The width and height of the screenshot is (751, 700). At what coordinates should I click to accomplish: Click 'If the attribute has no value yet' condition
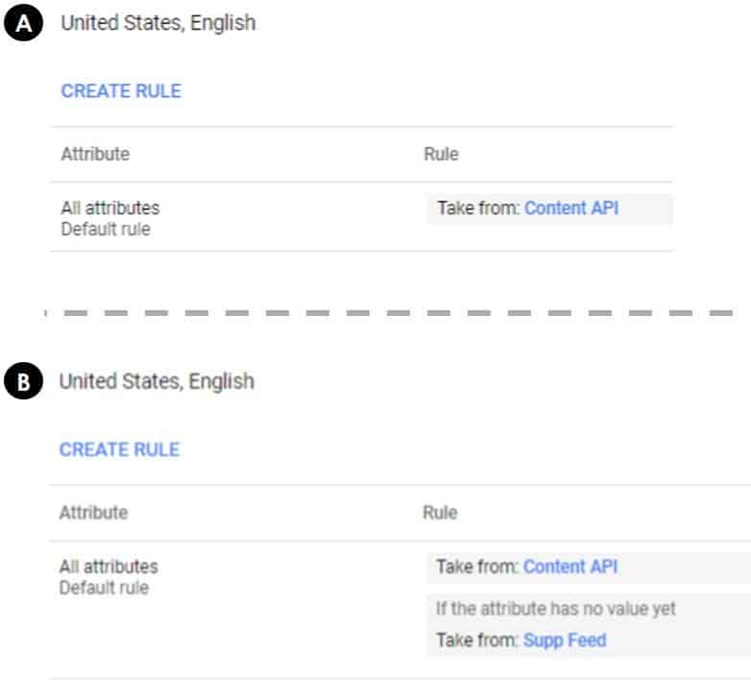pyautogui.click(x=556, y=609)
